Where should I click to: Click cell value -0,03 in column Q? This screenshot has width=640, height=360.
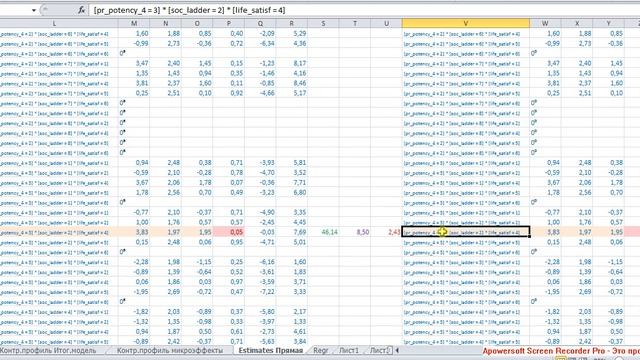coord(267,232)
